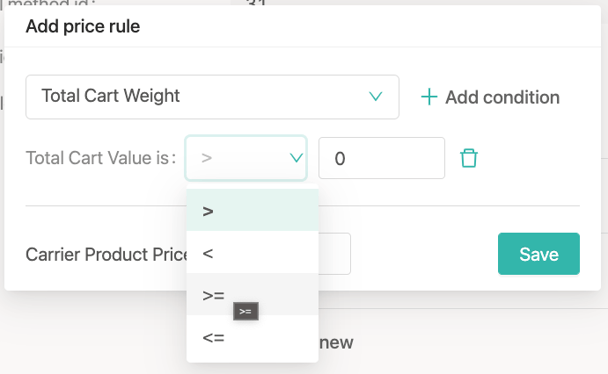Click the Carrier Product Price label
The height and width of the screenshot is (374, 608).
[106, 255]
